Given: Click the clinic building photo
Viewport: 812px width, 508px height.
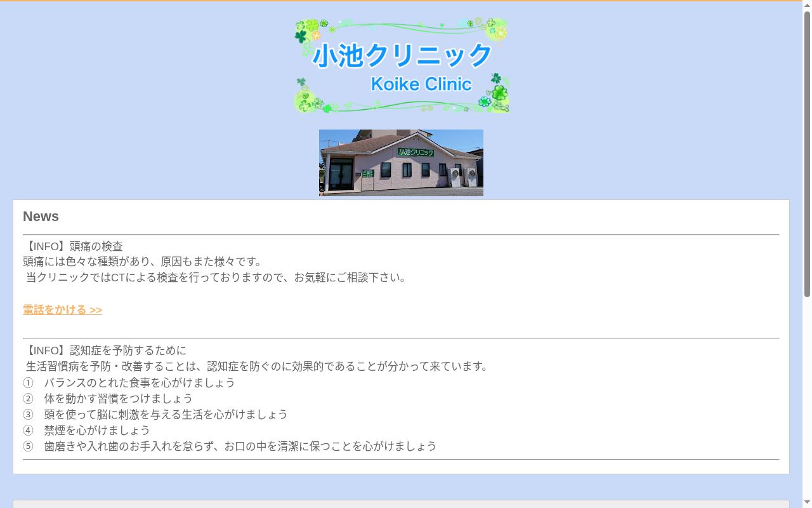Looking at the screenshot, I should pyautogui.click(x=401, y=163).
